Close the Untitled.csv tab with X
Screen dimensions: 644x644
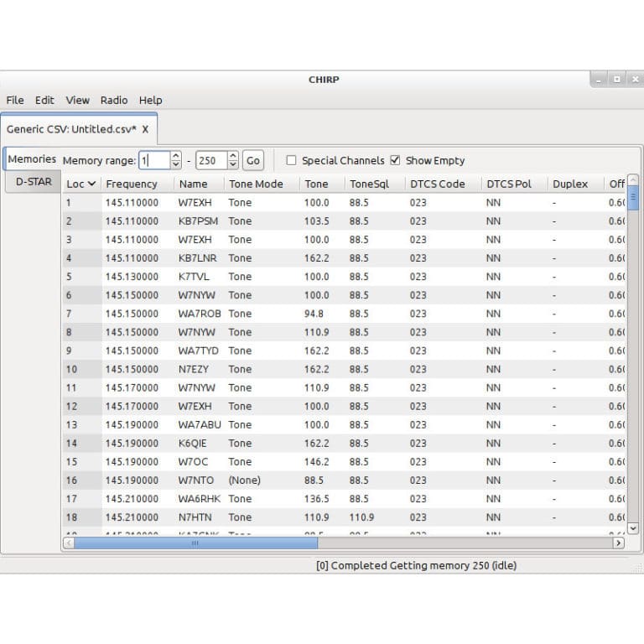(145, 129)
